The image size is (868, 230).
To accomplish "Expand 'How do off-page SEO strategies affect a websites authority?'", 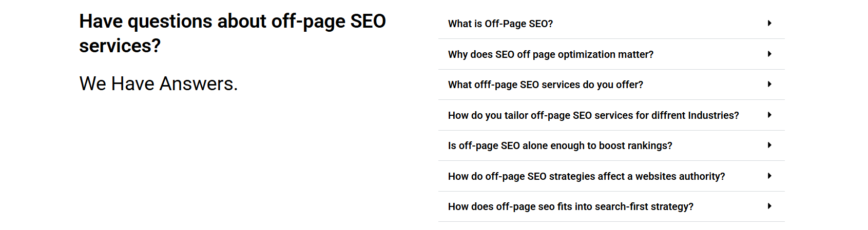I will (x=586, y=176).
